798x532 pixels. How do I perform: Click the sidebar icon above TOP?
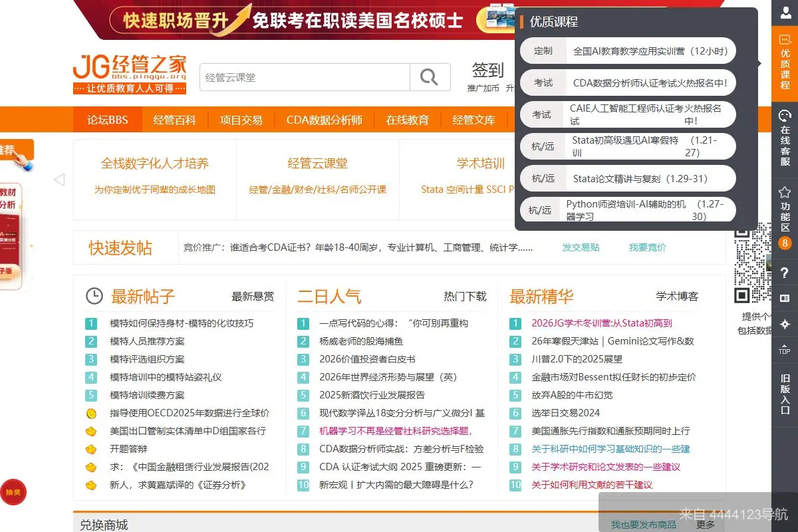(785, 324)
